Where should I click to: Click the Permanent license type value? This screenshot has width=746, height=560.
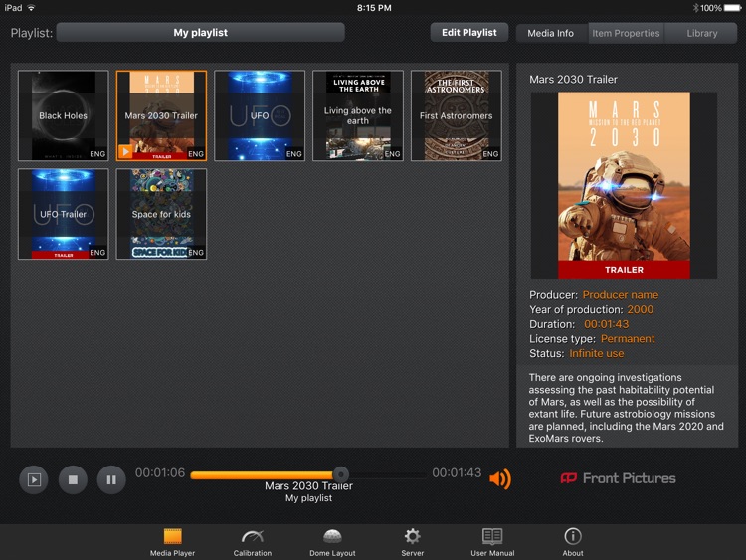628,339
